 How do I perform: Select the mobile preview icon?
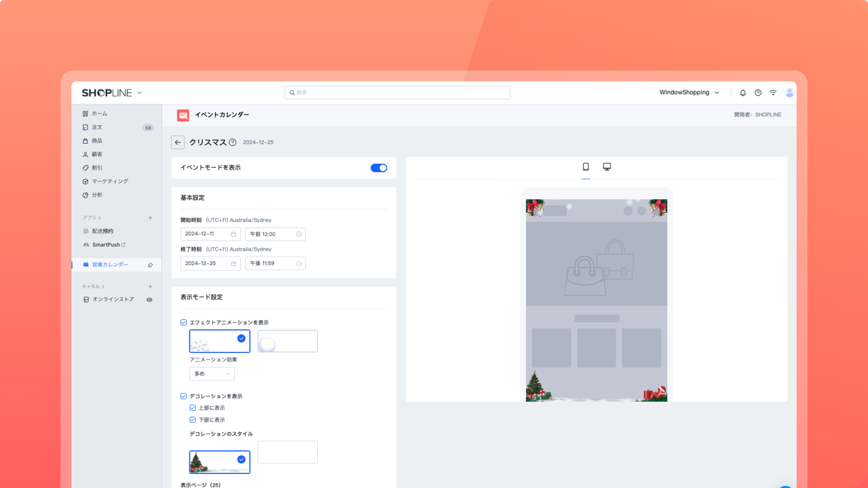[x=585, y=167]
